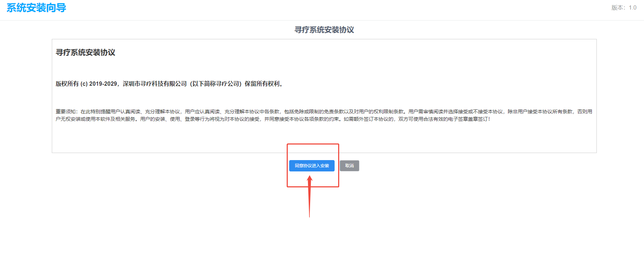
Task: Click the 重要须知 label in the notice
Action: tap(66, 112)
